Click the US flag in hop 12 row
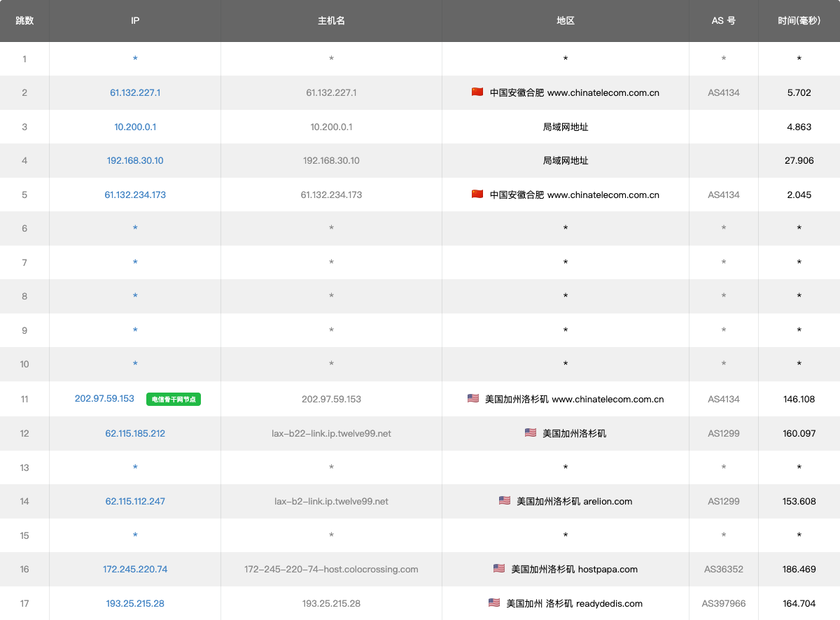 (531, 433)
